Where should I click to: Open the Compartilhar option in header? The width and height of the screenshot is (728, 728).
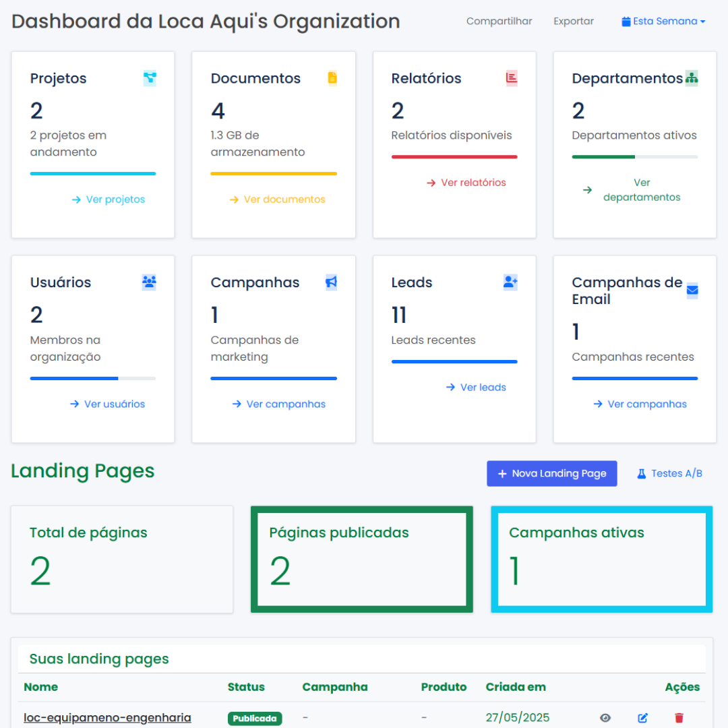[x=499, y=22]
